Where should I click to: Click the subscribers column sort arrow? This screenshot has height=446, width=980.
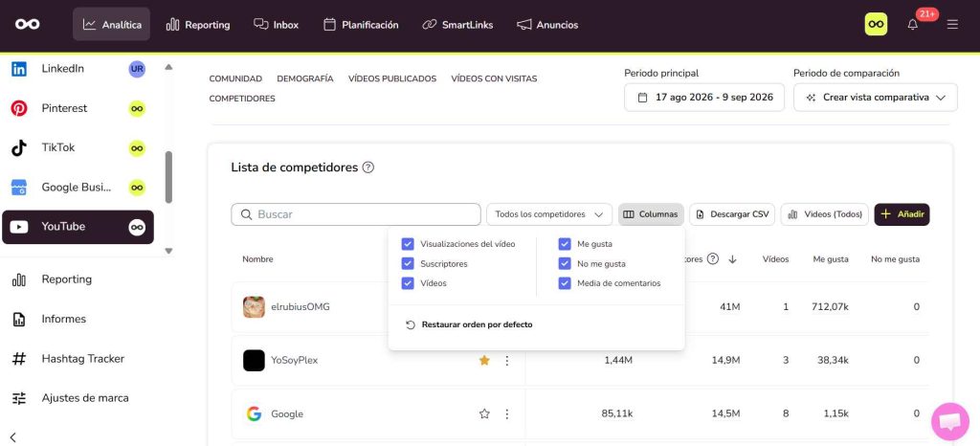coord(732,259)
